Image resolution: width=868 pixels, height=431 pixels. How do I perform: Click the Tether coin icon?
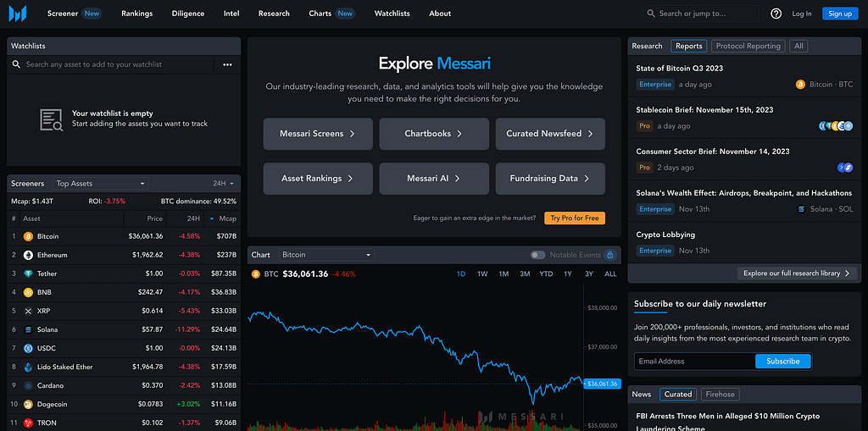click(28, 274)
